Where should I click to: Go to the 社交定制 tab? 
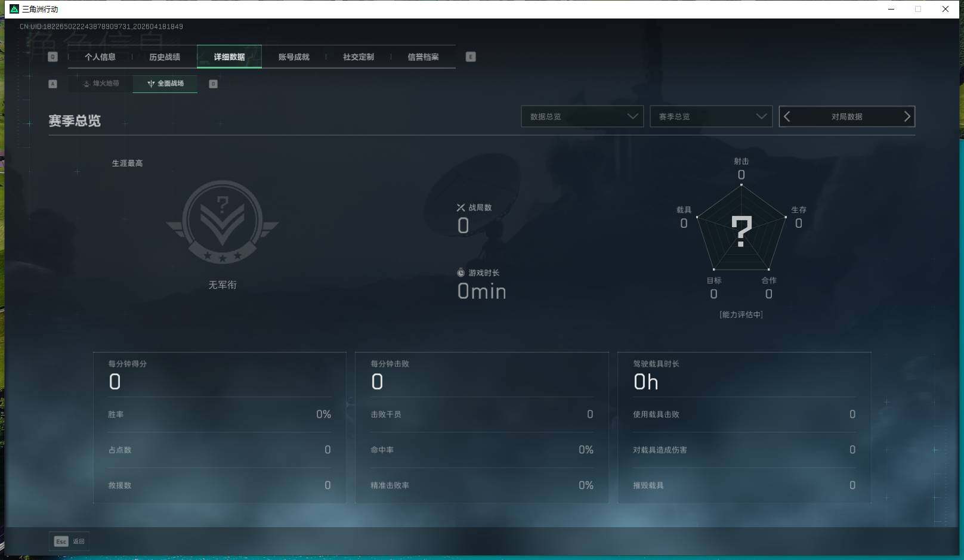coord(359,57)
